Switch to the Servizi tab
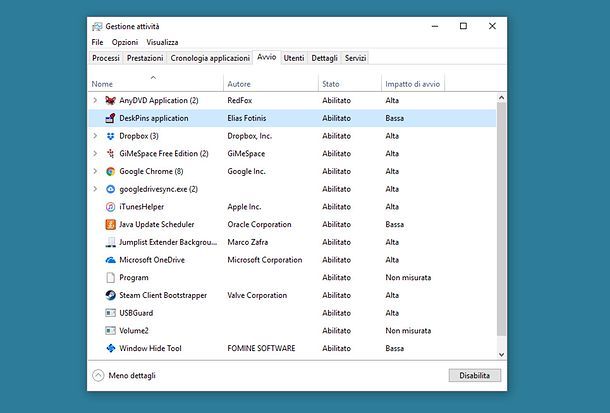 tap(356, 58)
